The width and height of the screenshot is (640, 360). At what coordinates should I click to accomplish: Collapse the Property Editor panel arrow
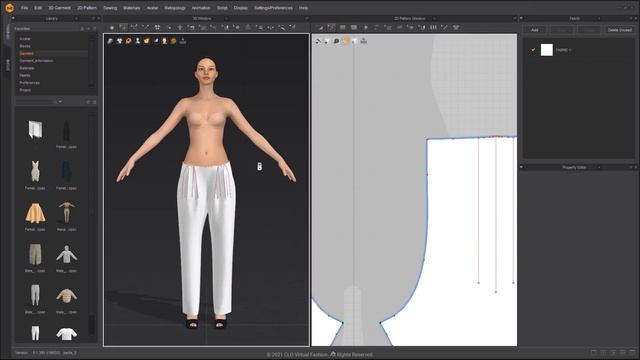click(x=521, y=167)
